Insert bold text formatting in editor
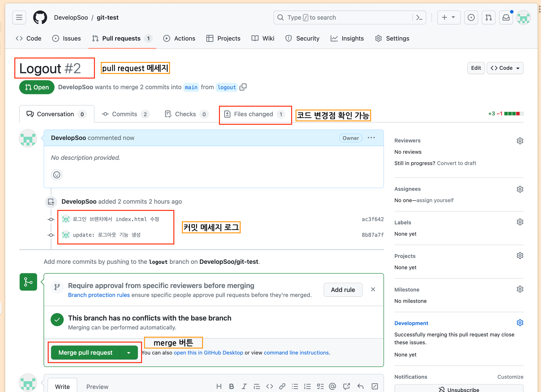 (x=232, y=386)
